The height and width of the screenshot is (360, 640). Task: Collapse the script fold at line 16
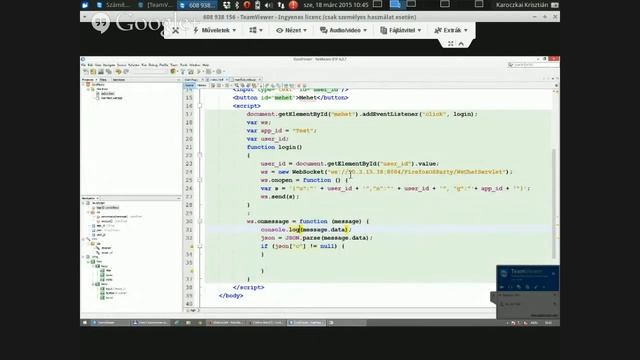pos(200,106)
